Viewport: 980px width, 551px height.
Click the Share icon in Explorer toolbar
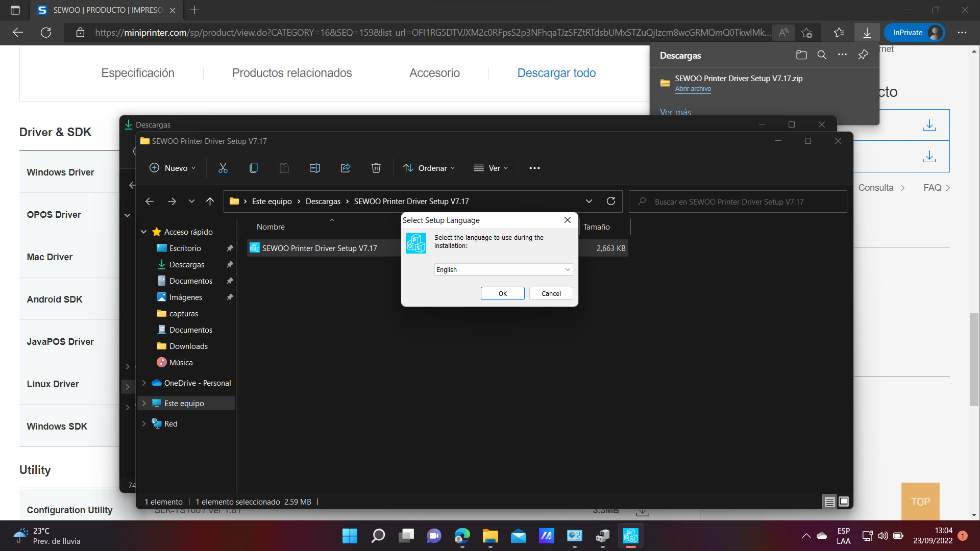(x=346, y=168)
